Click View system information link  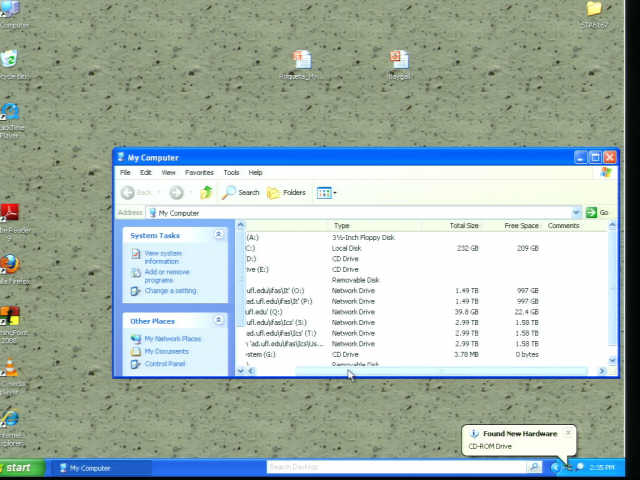(x=163, y=257)
